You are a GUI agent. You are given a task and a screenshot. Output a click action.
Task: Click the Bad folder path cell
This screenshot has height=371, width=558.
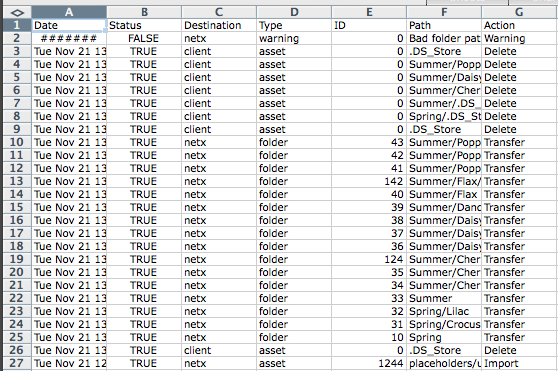click(x=444, y=38)
